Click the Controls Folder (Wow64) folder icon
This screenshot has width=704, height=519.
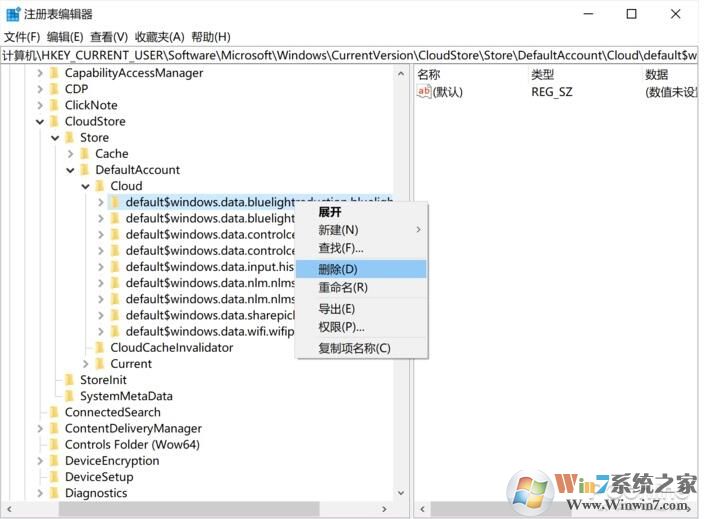pos(54,444)
